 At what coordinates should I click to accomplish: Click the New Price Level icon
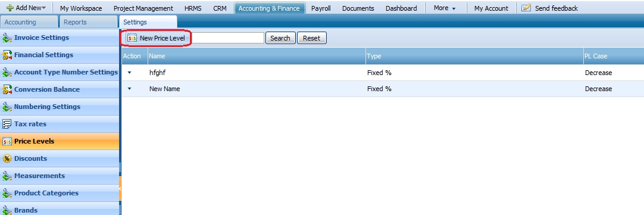click(x=132, y=38)
